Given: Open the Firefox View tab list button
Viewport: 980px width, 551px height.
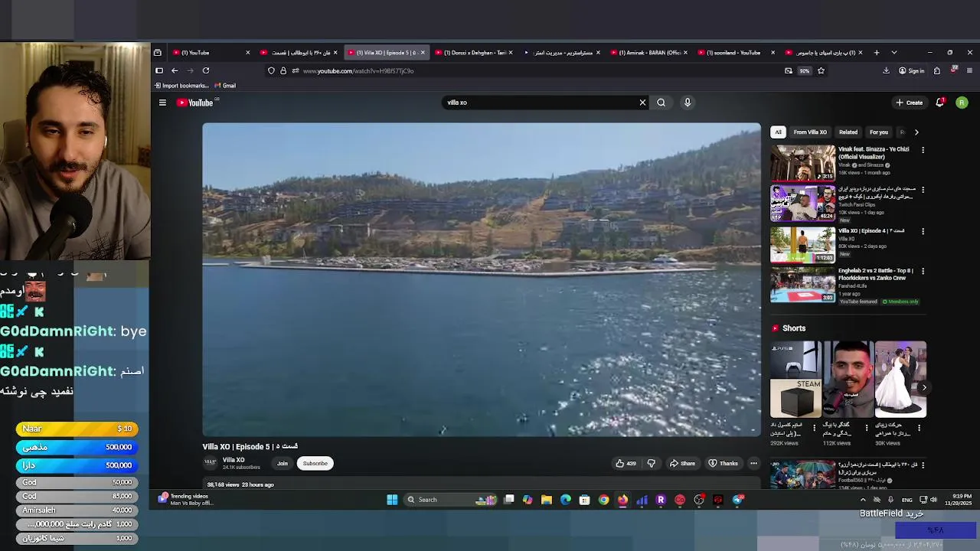Looking at the screenshot, I should (158, 53).
